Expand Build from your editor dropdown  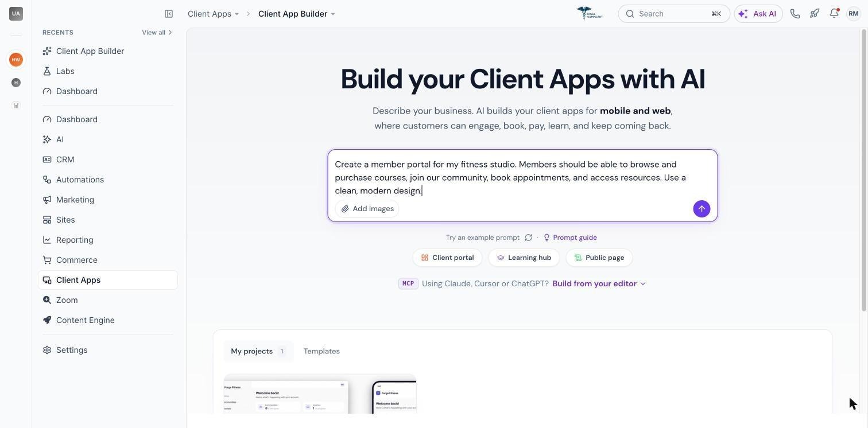[599, 283]
